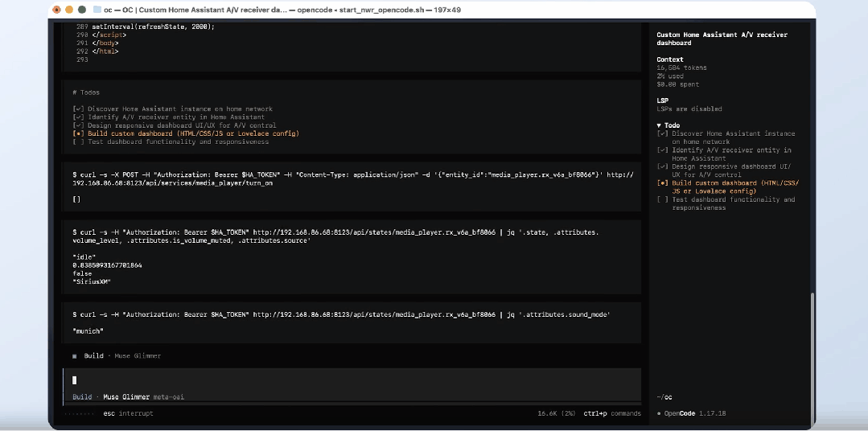
Task: Click the $0.00 spent value
Action: click(x=677, y=84)
